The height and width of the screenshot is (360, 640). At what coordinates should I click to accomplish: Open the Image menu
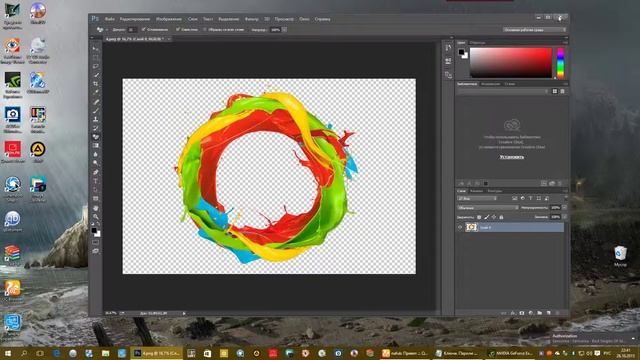click(169, 19)
